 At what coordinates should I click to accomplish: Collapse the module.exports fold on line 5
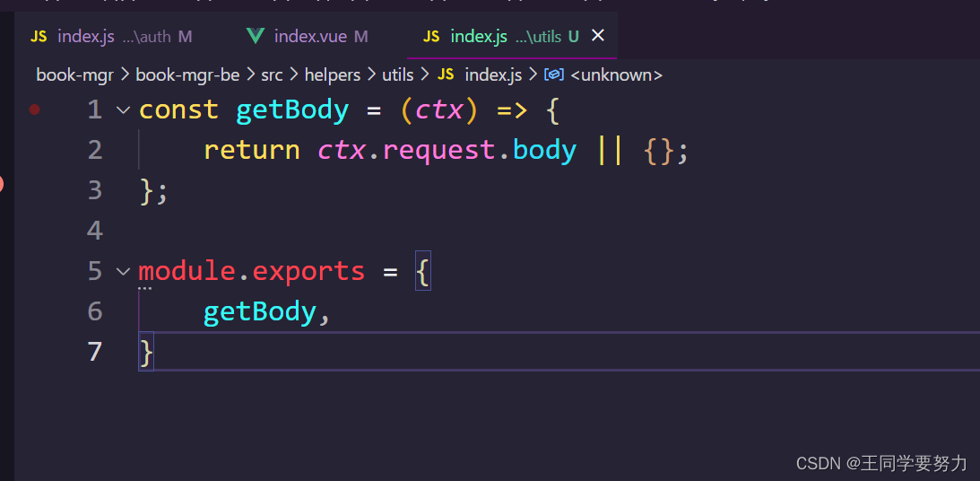tap(123, 271)
